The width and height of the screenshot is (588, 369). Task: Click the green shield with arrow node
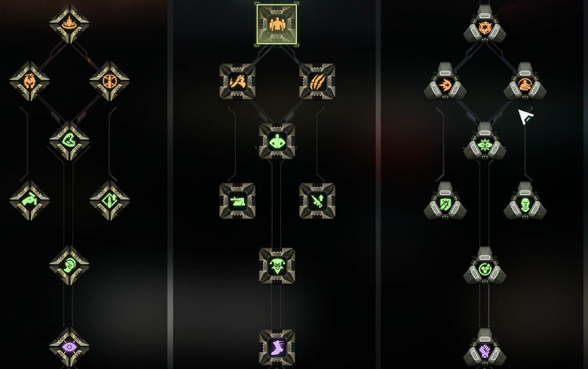(445, 203)
